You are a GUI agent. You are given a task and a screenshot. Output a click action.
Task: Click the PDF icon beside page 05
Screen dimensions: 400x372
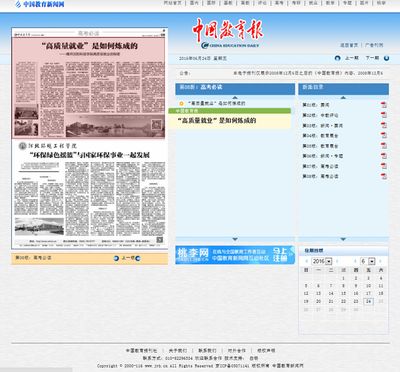coord(384,146)
